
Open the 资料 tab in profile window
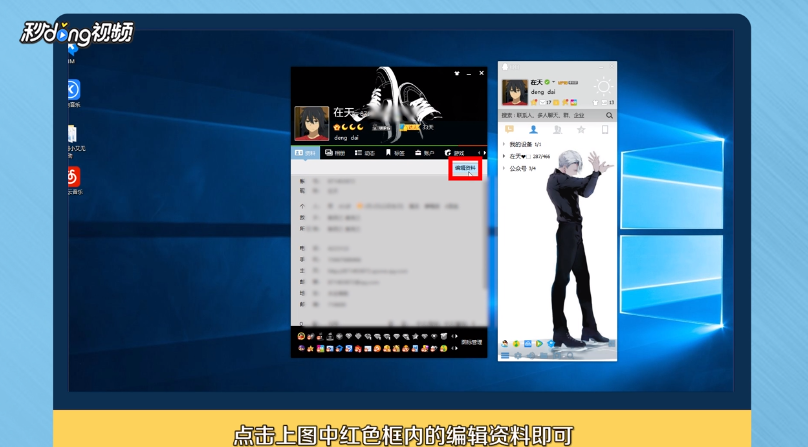pos(305,153)
